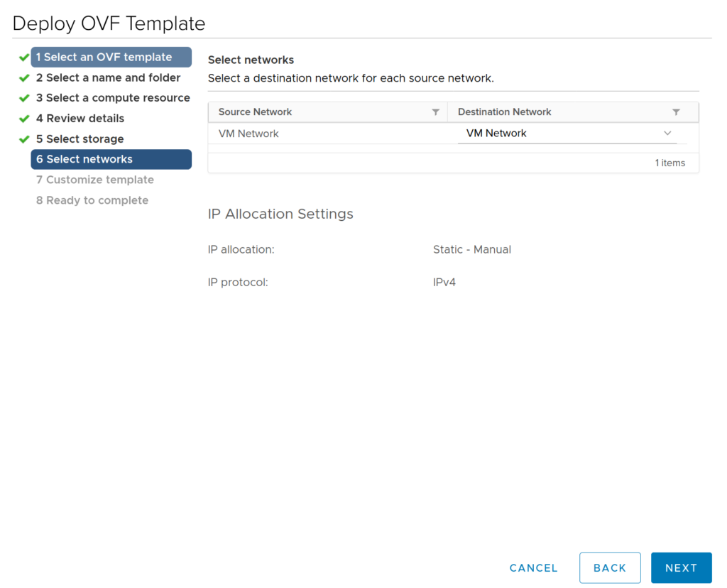Click the Next button
Screen dimensions: 727x588
681,567
